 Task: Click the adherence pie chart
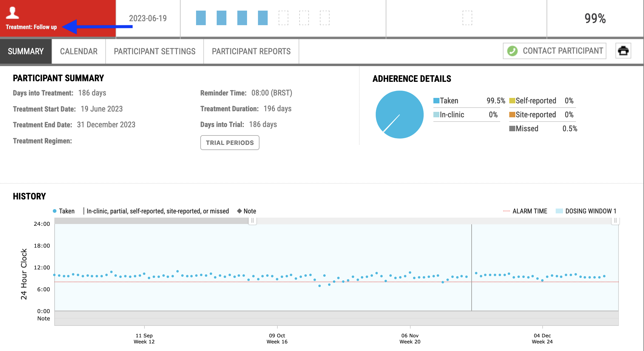tap(400, 115)
